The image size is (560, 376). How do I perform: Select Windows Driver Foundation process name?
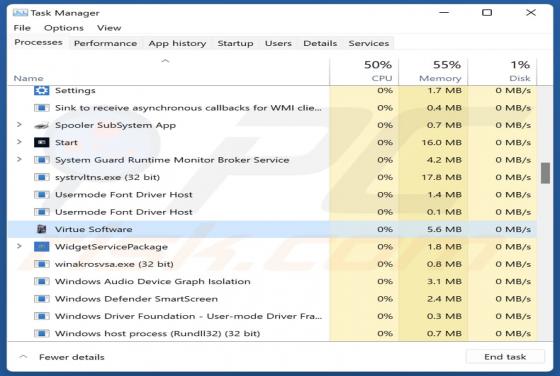[x=189, y=316]
